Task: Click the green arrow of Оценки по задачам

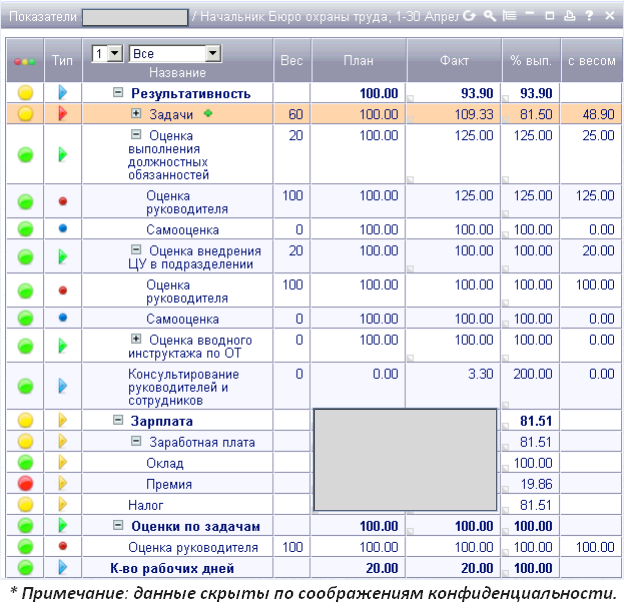Action: click(x=62, y=525)
